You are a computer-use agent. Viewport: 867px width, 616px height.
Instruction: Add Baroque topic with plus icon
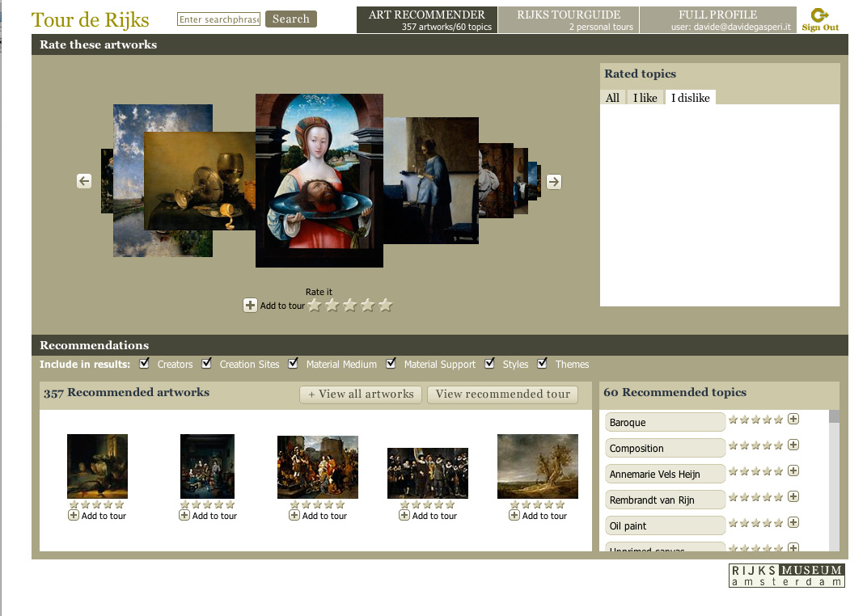pyautogui.click(x=793, y=419)
